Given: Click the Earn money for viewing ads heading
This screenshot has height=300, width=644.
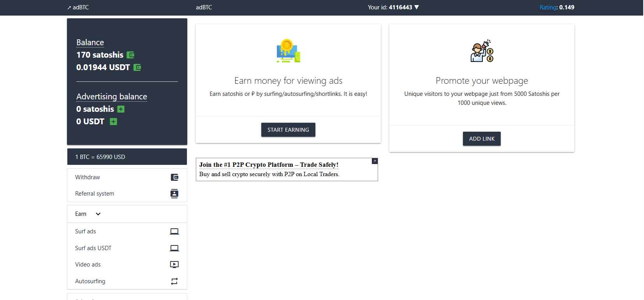Looking at the screenshot, I should point(289,81).
